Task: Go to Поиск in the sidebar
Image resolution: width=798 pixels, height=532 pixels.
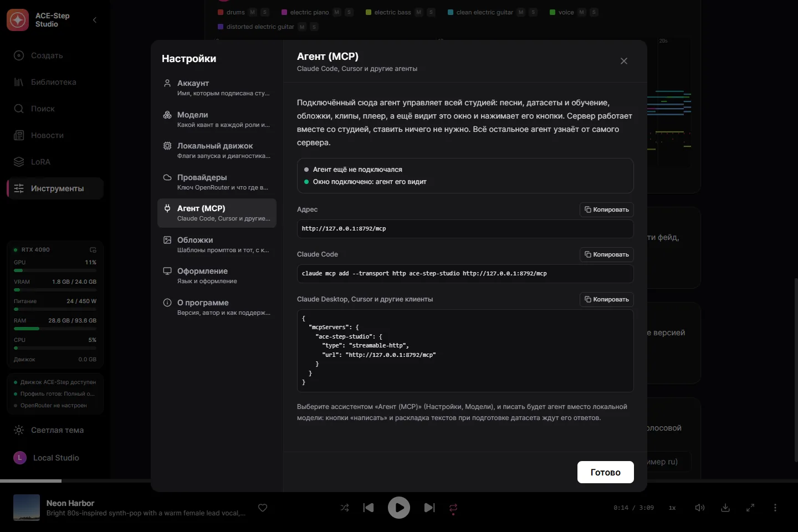Action: click(55, 109)
